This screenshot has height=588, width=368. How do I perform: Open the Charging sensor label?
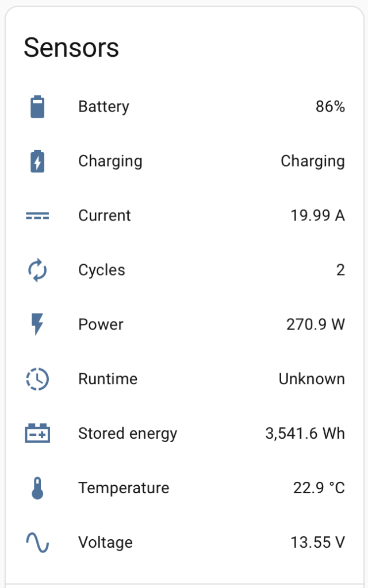pyautogui.click(x=110, y=161)
